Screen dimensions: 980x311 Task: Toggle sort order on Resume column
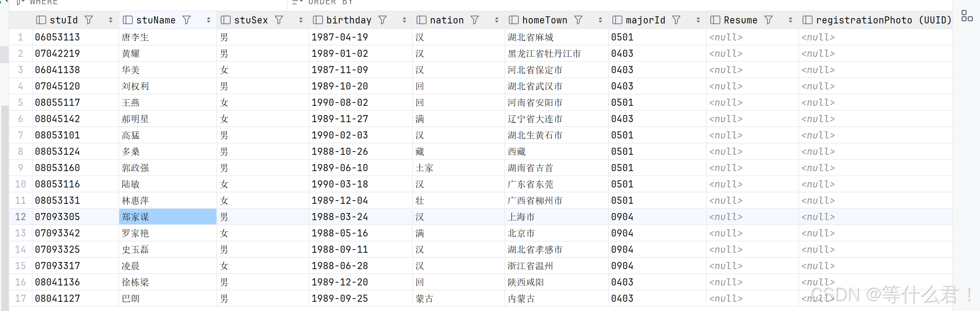click(x=791, y=20)
